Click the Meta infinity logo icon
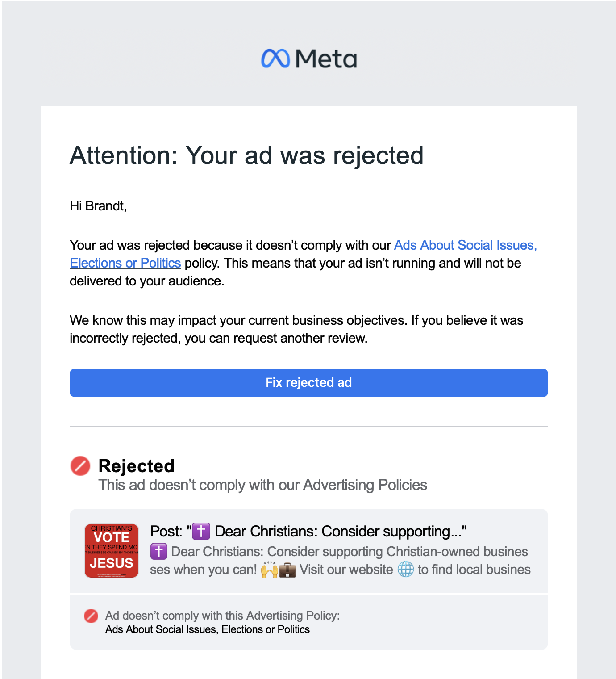Image resolution: width=616 pixels, height=679 pixels. [x=275, y=59]
